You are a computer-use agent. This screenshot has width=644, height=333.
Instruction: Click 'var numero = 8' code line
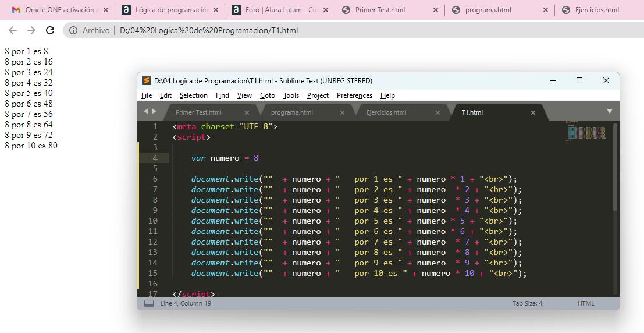tap(225, 158)
